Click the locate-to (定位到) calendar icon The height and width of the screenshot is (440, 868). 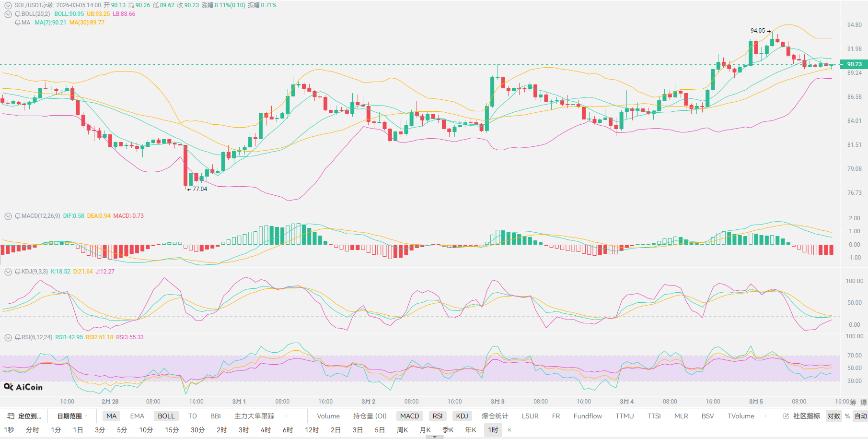[11, 416]
